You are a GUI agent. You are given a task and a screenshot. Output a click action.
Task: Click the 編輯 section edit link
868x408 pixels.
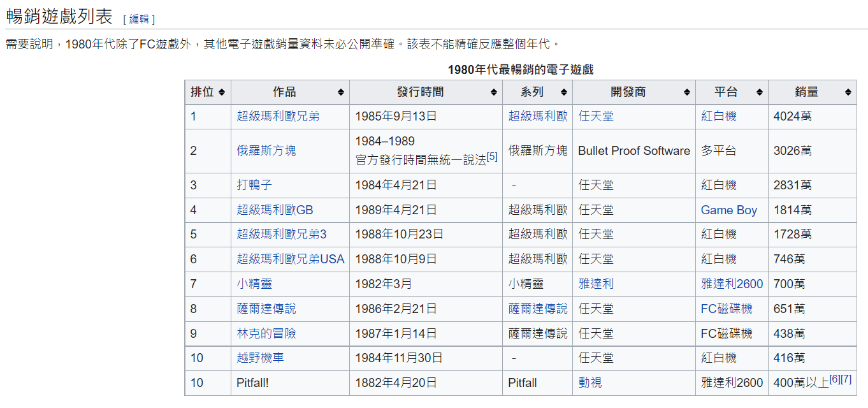[139, 19]
